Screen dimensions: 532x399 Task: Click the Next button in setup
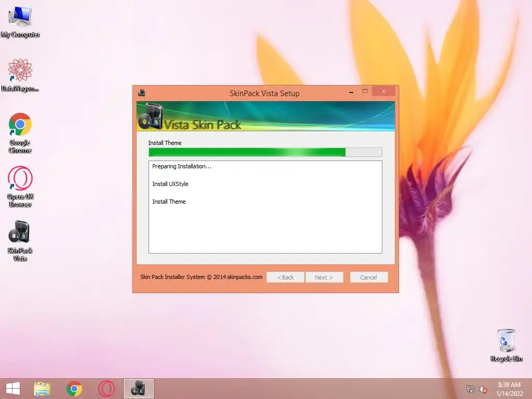click(324, 277)
